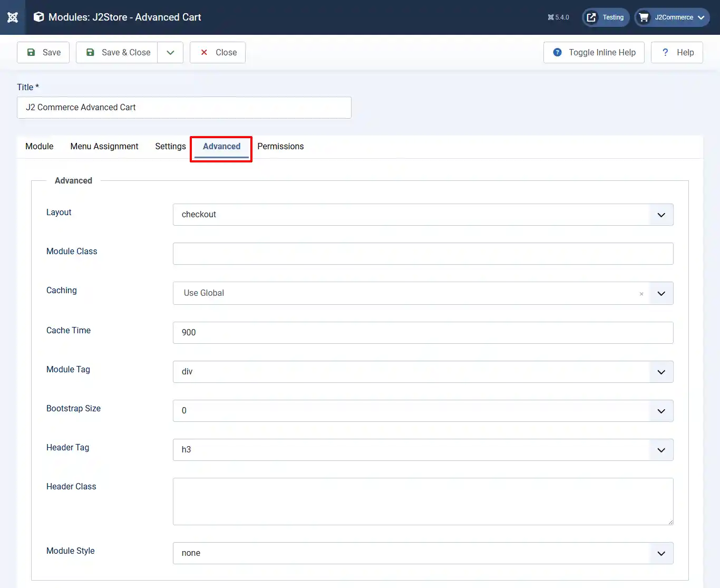Click Save & Close button
The width and height of the screenshot is (720, 588).
(117, 53)
